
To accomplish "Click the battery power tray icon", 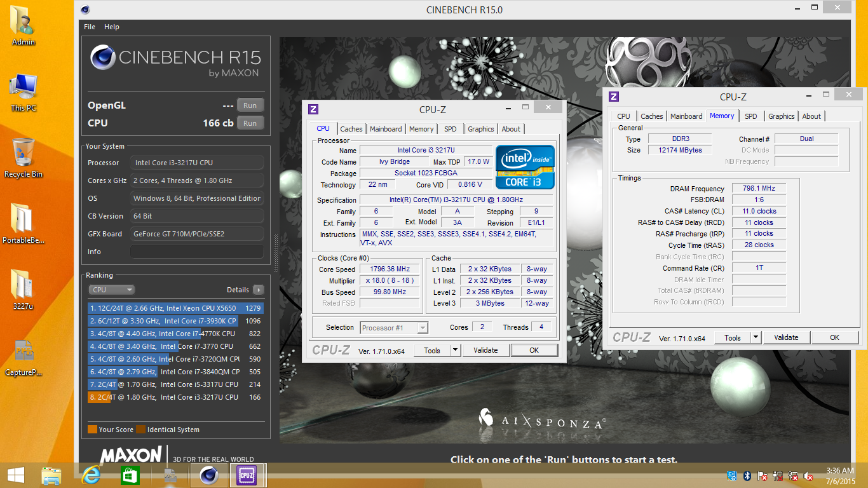I will [x=778, y=476].
